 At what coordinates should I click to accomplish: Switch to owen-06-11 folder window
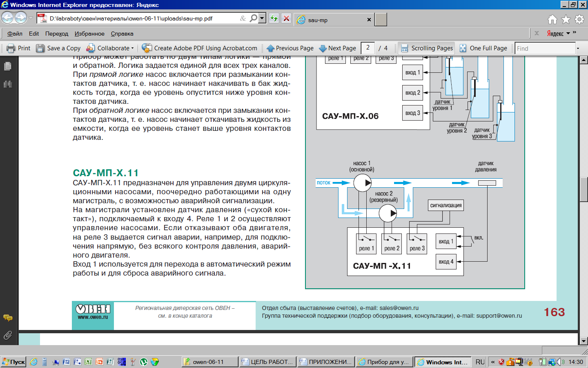tap(209, 362)
